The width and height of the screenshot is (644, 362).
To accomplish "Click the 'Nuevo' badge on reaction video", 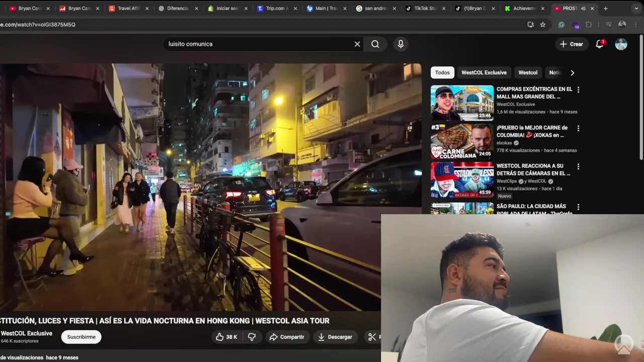I will 505,196.
